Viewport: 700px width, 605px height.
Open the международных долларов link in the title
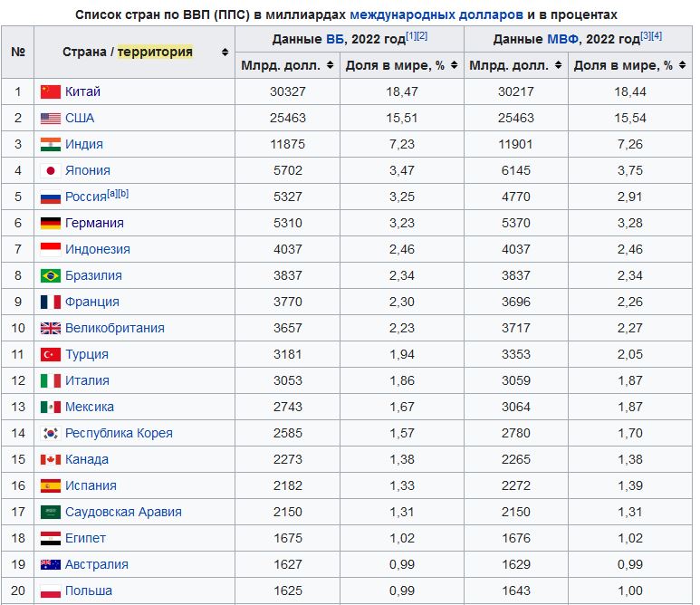(436, 14)
